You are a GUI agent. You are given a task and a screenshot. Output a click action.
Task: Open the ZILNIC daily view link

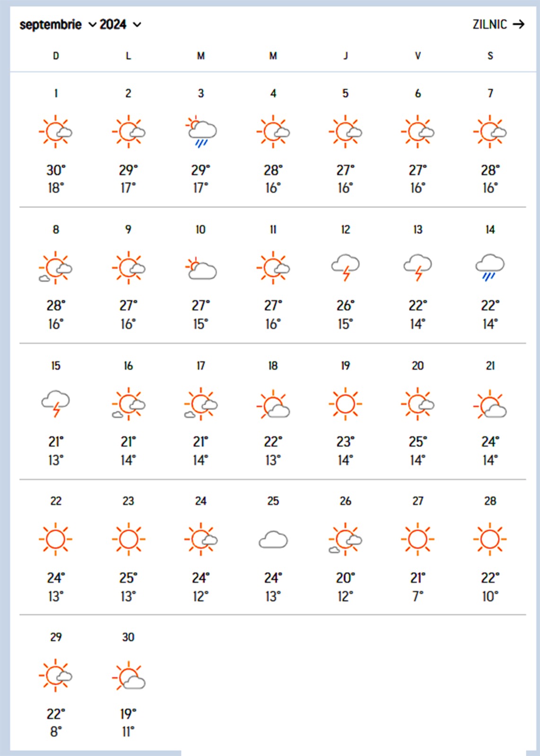tap(490, 25)
